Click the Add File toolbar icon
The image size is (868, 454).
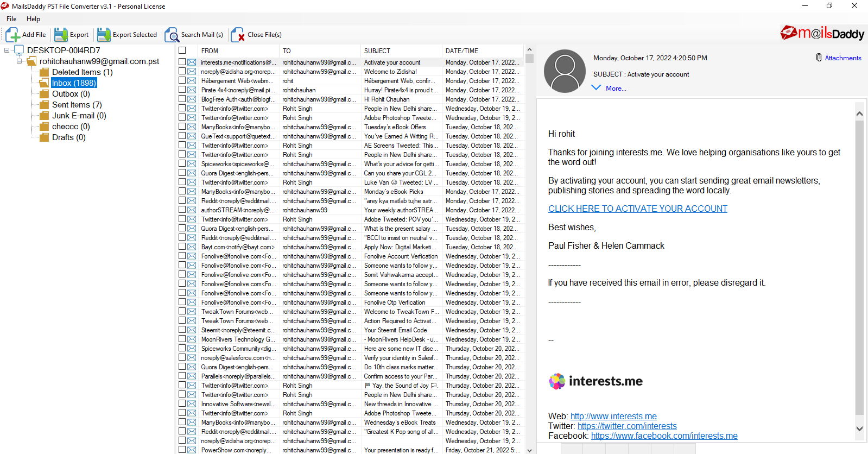point(12,35)
